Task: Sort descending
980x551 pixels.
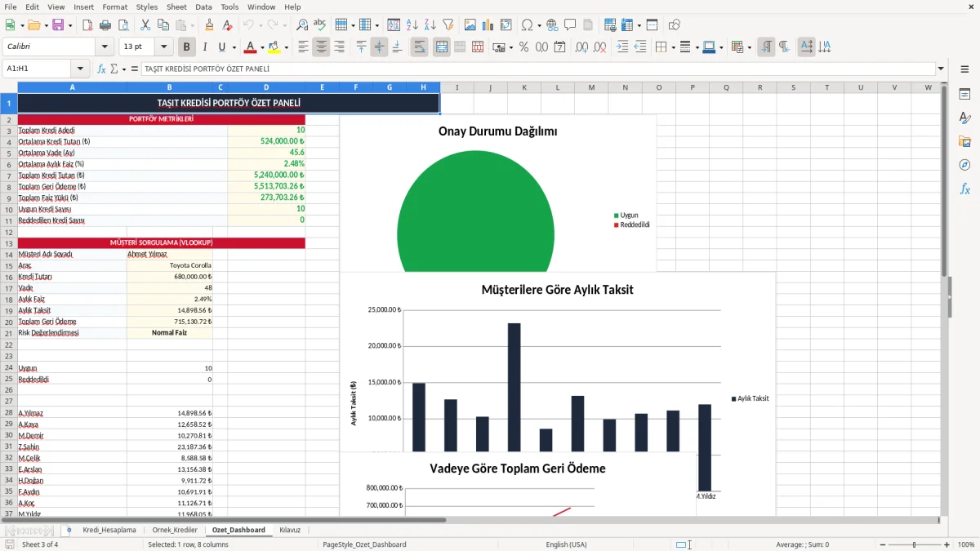Action: 430,25
